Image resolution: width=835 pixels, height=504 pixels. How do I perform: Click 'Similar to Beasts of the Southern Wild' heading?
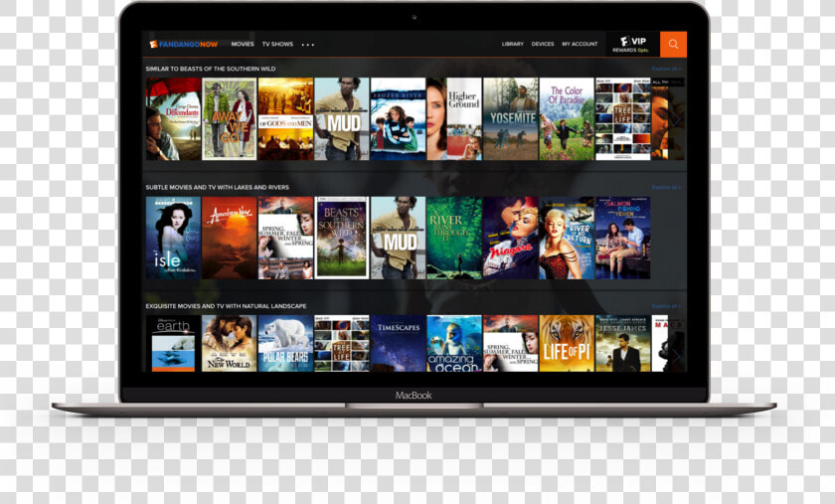click(x=211, y=69)
